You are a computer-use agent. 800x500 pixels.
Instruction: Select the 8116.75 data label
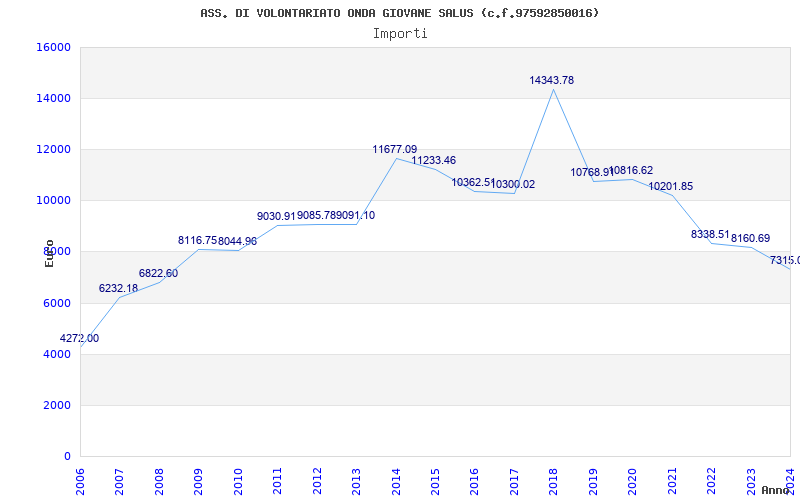tap(197, 240)
